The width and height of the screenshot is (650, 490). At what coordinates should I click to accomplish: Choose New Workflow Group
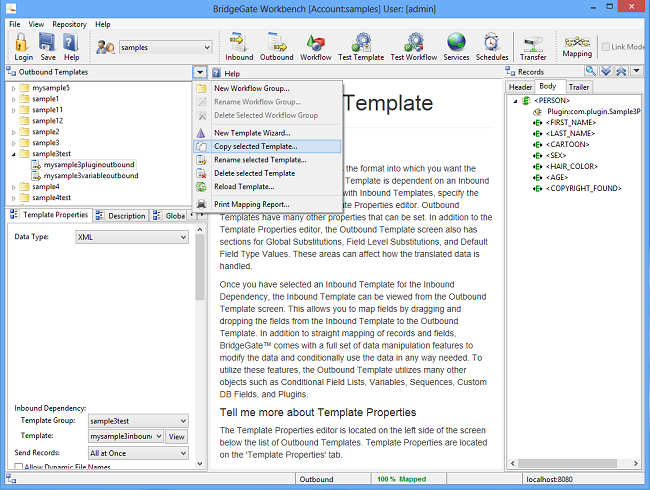pos(267,88)
